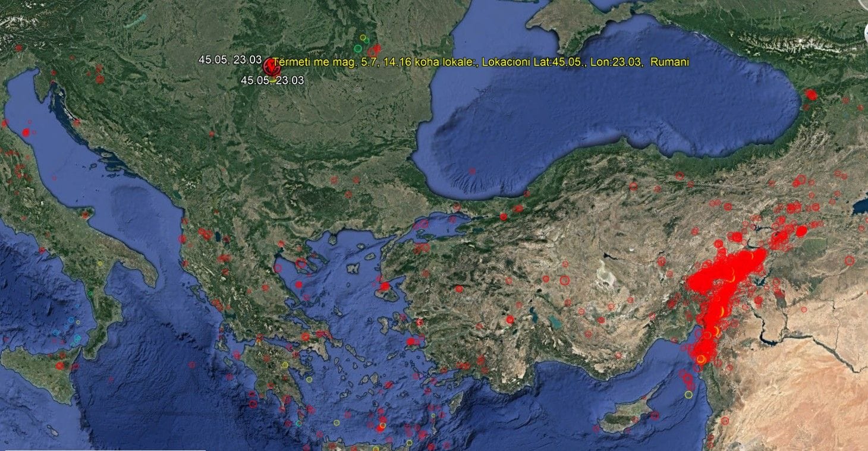Click the white coordinate label above the marker
868x451 pixels.
coord(229,59)
